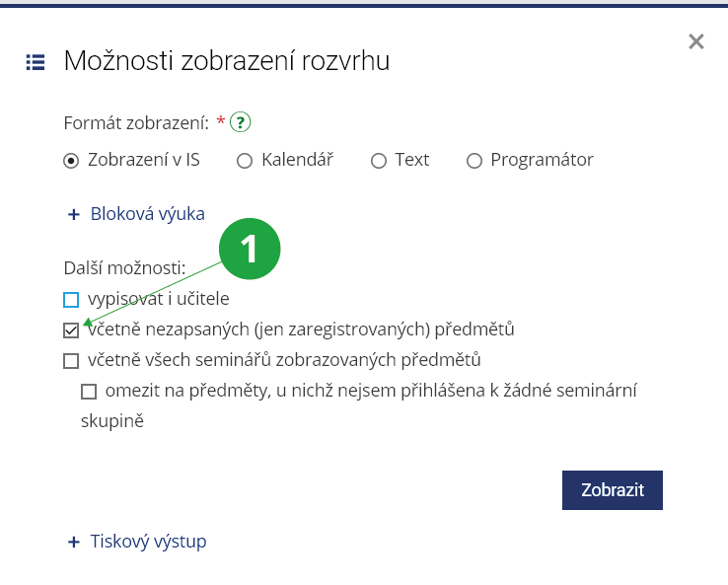Image resolution: width=728 pixels, height=585 pixels.
Task: Enable the vypisovat i učitele checkbox
Action: [x=71, y=299]
